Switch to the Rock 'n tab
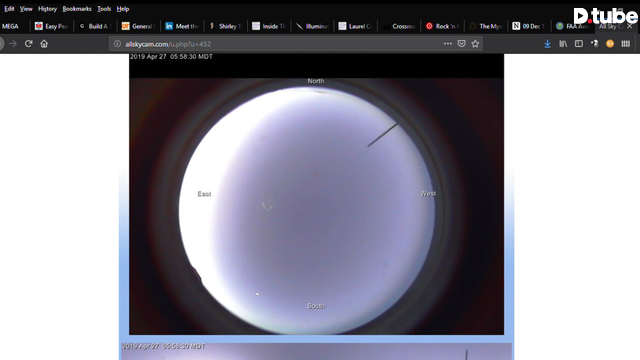Image resolution: width=640 pixels, height=360 pixels. [443, 26]
